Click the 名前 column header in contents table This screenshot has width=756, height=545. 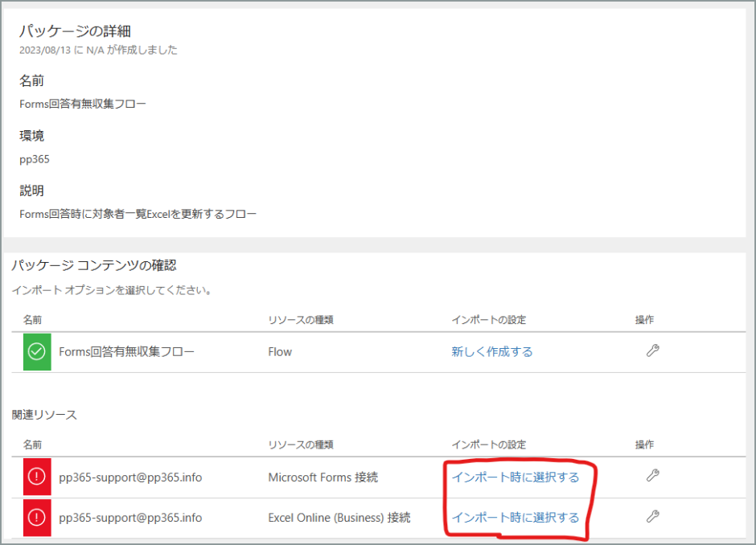[x=33, y=319]
